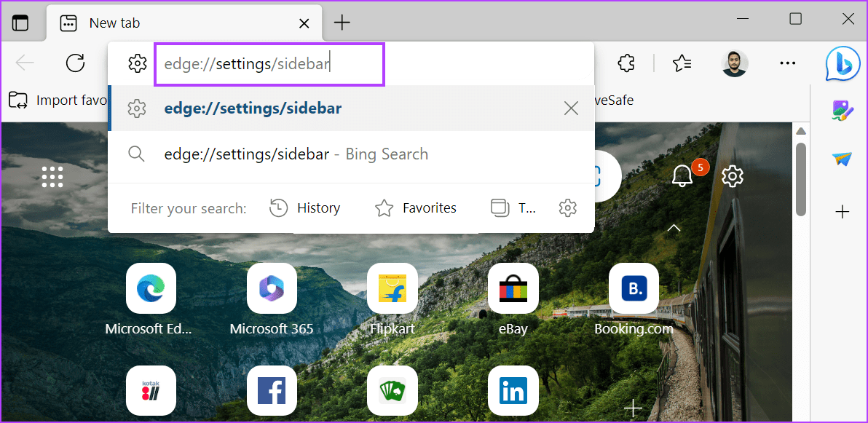Open Image Creator in the right sidebar
Viewport: 868px width, 423px height.
click(x=843, y=111)
